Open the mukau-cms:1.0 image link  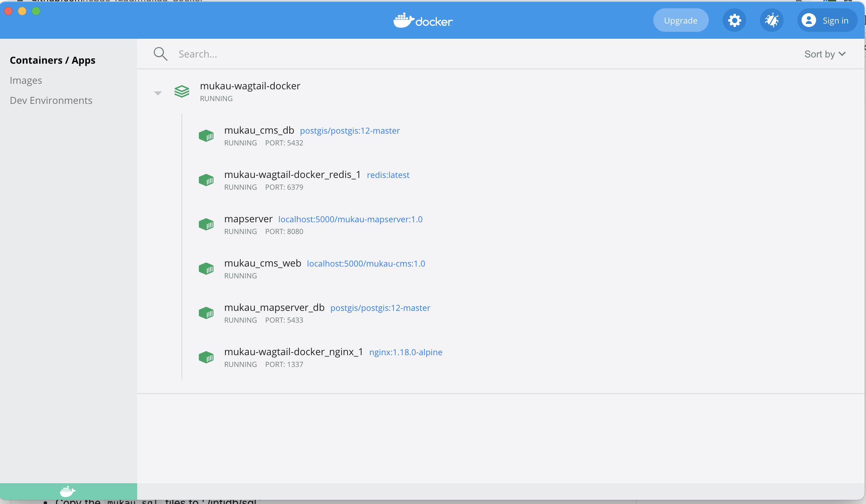tap(366, 264)
